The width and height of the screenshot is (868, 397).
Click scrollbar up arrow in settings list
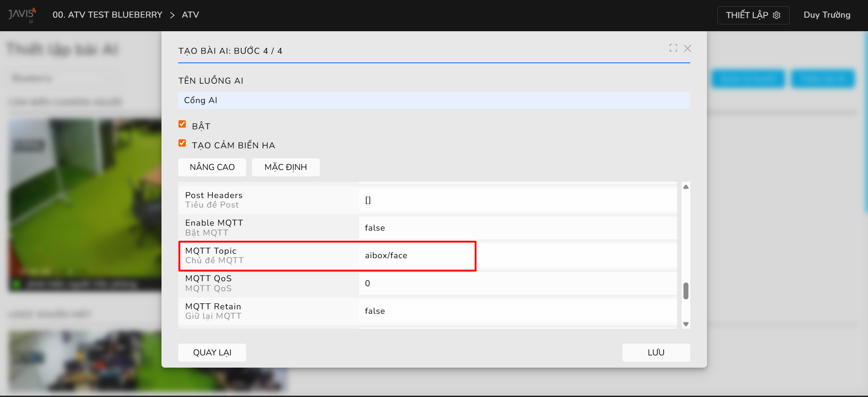point(686,187)
